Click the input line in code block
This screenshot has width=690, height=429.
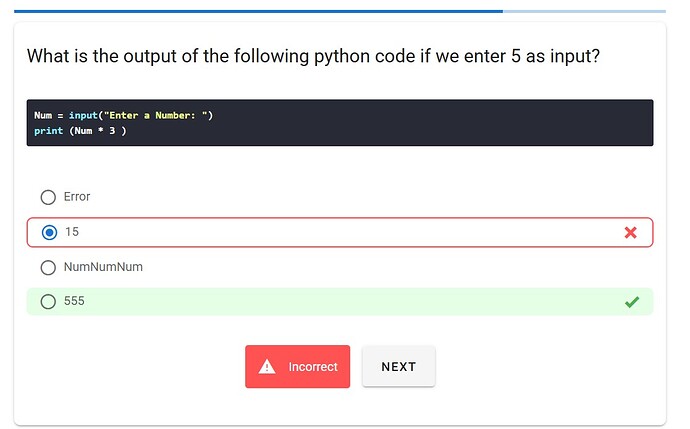[123, 115]
